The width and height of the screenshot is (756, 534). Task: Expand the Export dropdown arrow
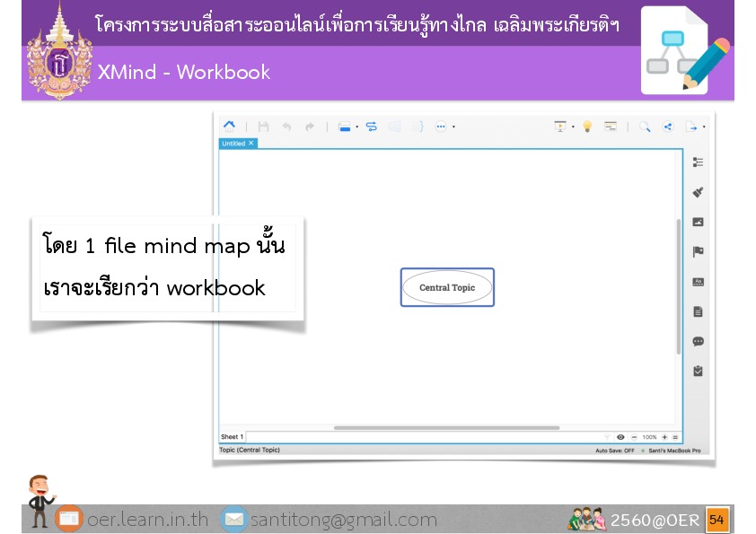coord(704,127)
